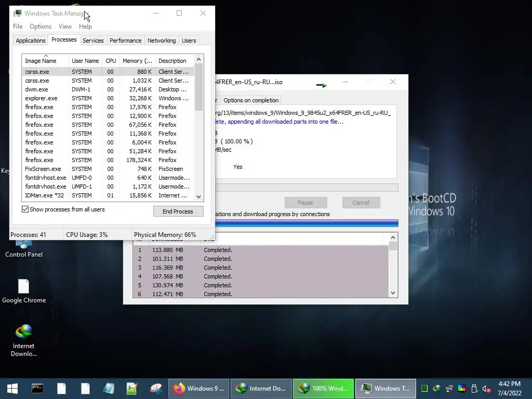Switch to Performance tab
The width and height of the screenshot is (532, 399).
pos(126,41)
